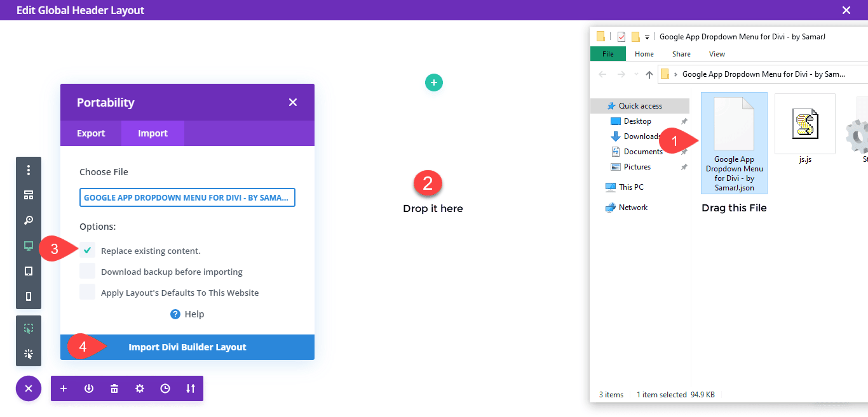Click the blue Help question mark icon

[175, 314]
